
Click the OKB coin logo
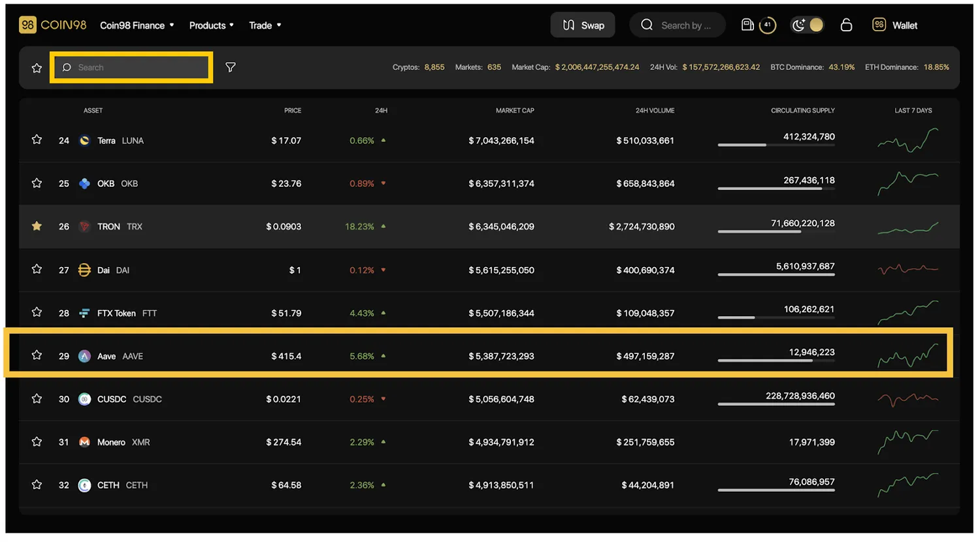pyautogui.click(x=84, y=183)
